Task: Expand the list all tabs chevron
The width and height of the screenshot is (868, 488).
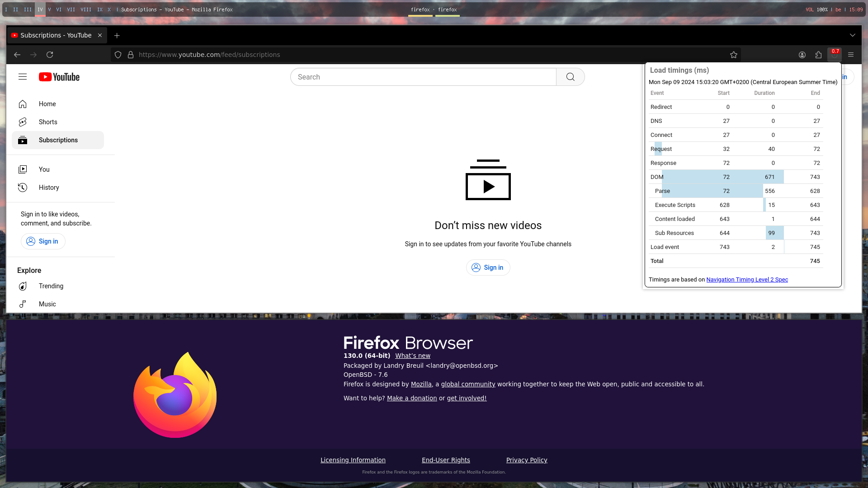Action: [853, 35]
